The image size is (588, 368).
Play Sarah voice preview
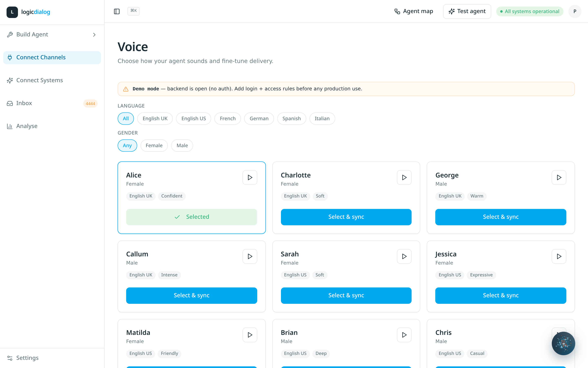[x=404, y=256]
